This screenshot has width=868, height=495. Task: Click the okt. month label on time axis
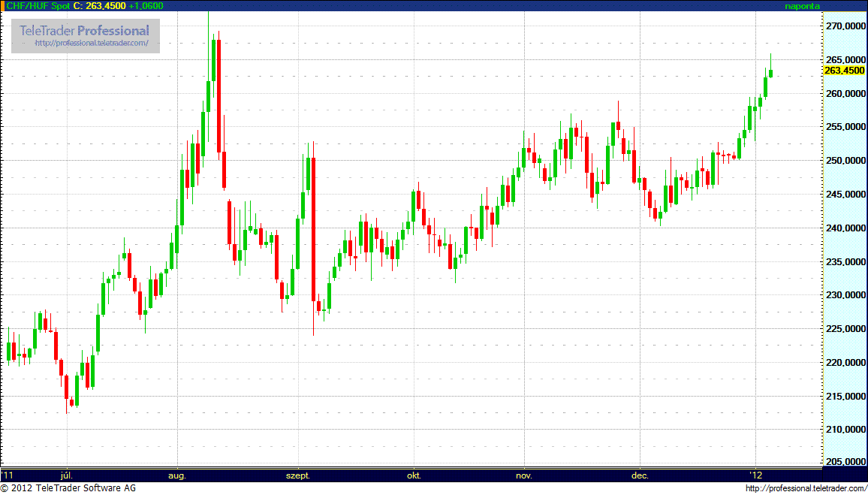click(414, 475)
